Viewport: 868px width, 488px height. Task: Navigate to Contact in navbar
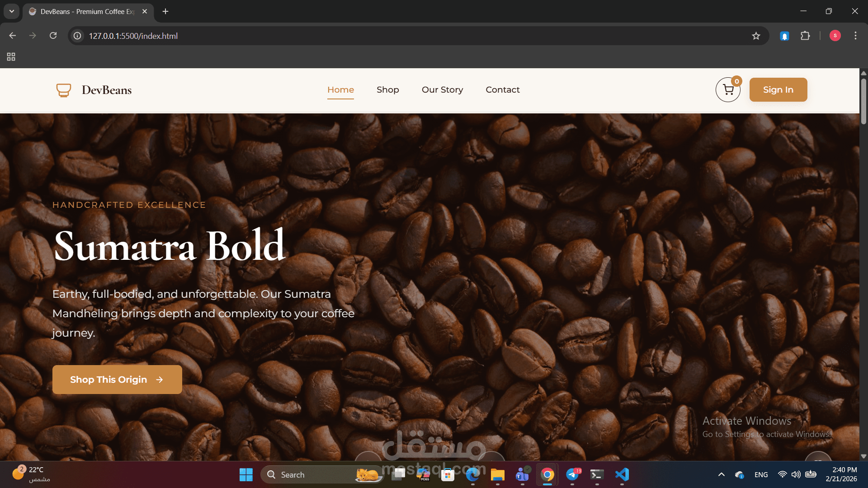pos(502,90)
